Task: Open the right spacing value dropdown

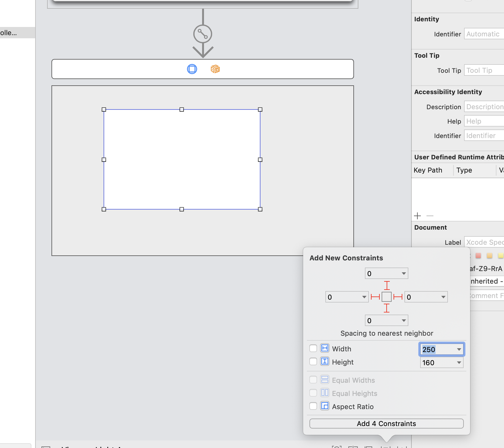Action: point(443,297)
